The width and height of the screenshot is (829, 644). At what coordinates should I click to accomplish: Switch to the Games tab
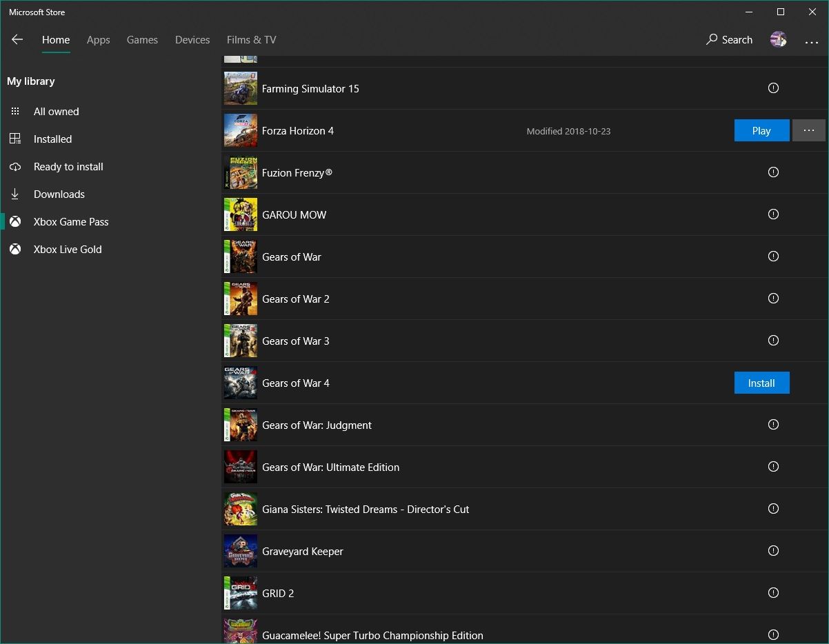(142, 40)
